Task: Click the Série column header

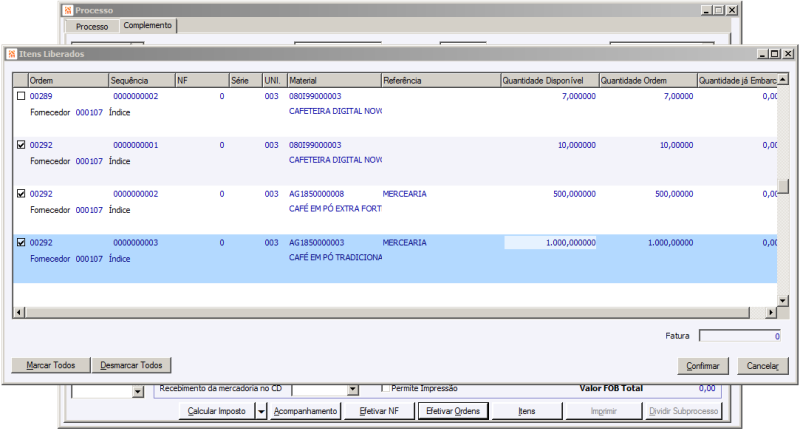Action: (246, 80)
